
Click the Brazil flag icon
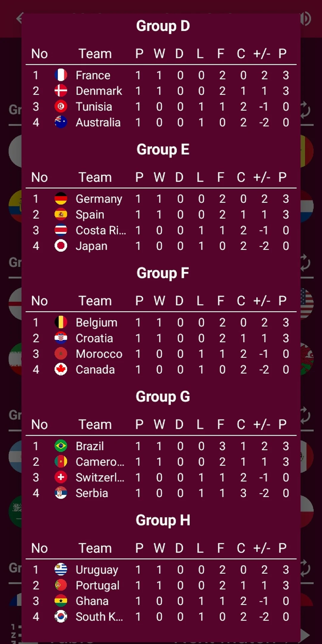(x=61, y=446)
